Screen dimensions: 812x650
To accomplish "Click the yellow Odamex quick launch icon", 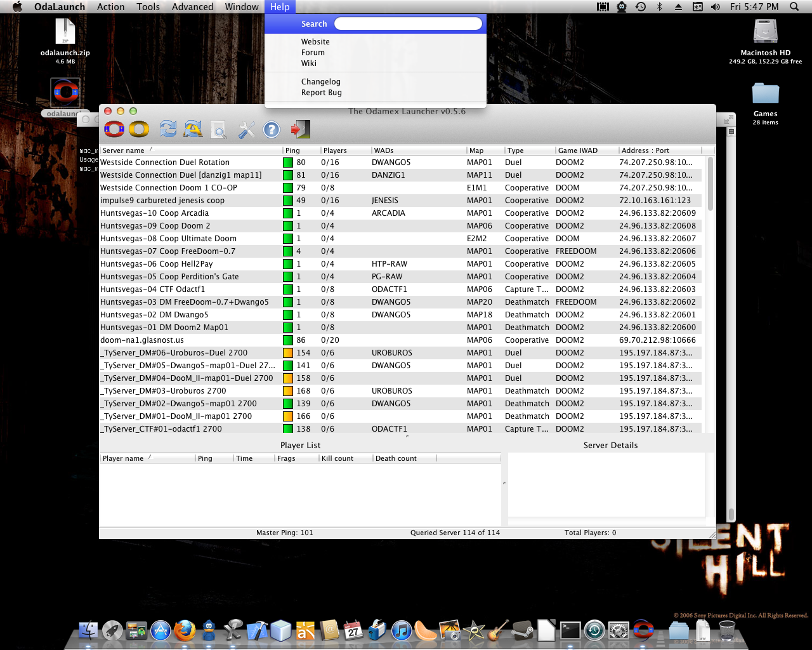I will point(139,129).
